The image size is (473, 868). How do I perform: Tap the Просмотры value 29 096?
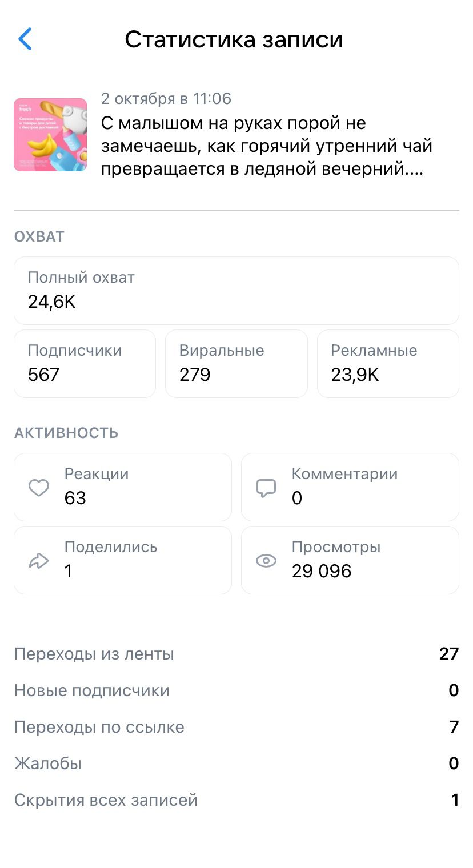321,571
